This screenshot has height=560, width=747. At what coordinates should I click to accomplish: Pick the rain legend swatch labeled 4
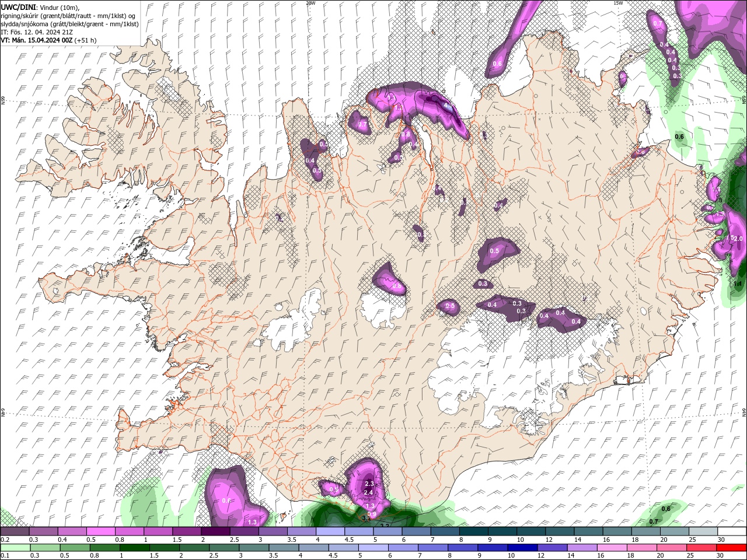(x=314, y=548)
